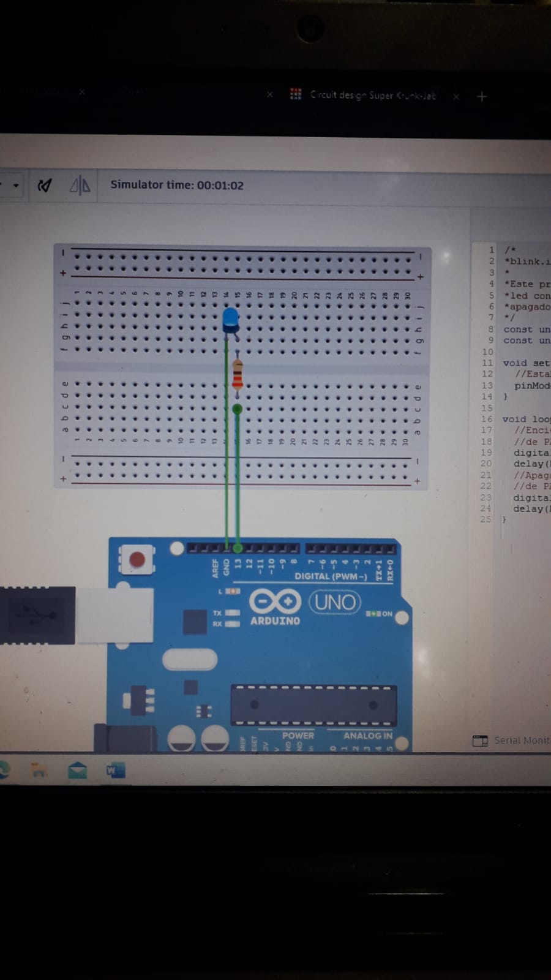
Task: Click code line 11 void setup
Action: pyautogui.click(x=525, y=363)
